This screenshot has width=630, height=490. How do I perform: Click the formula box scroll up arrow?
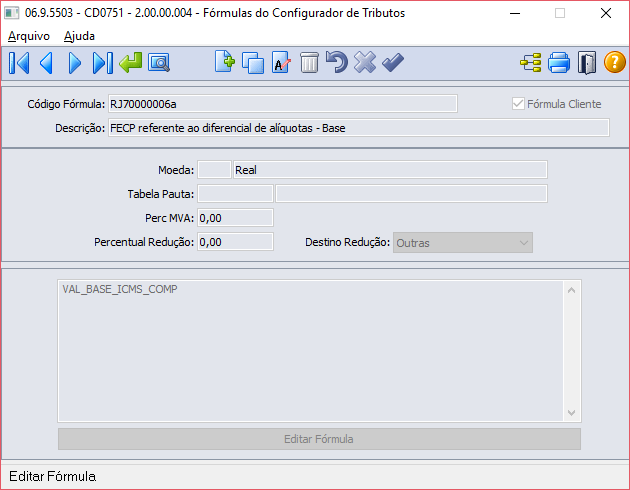click(x=571, y=290)
